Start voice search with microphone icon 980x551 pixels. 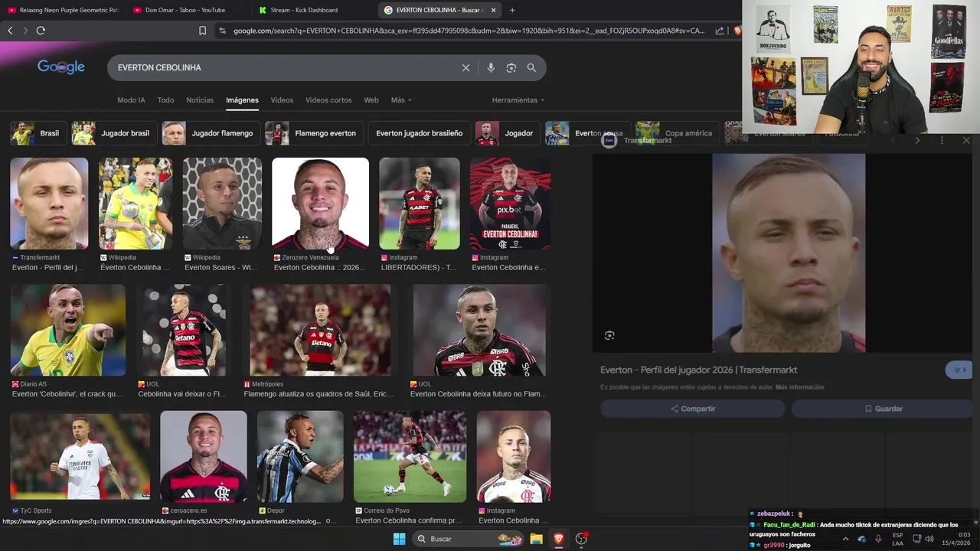click(x=491, y=67)
